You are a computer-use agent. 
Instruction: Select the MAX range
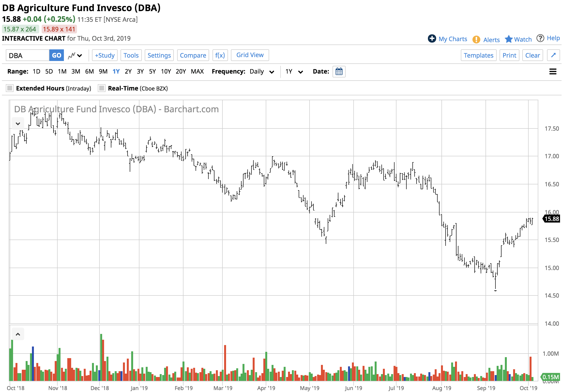coord(197,71)
